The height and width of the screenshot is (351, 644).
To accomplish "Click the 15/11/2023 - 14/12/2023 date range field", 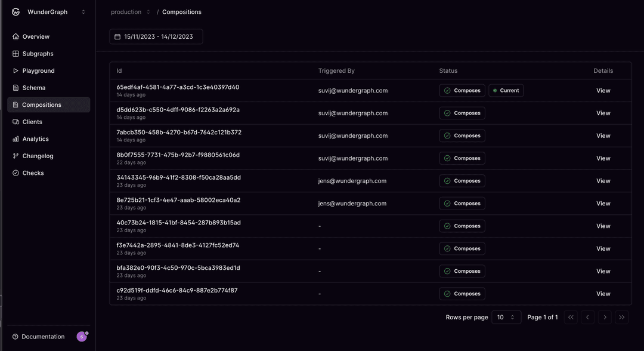I will click(x=156, y=36).
